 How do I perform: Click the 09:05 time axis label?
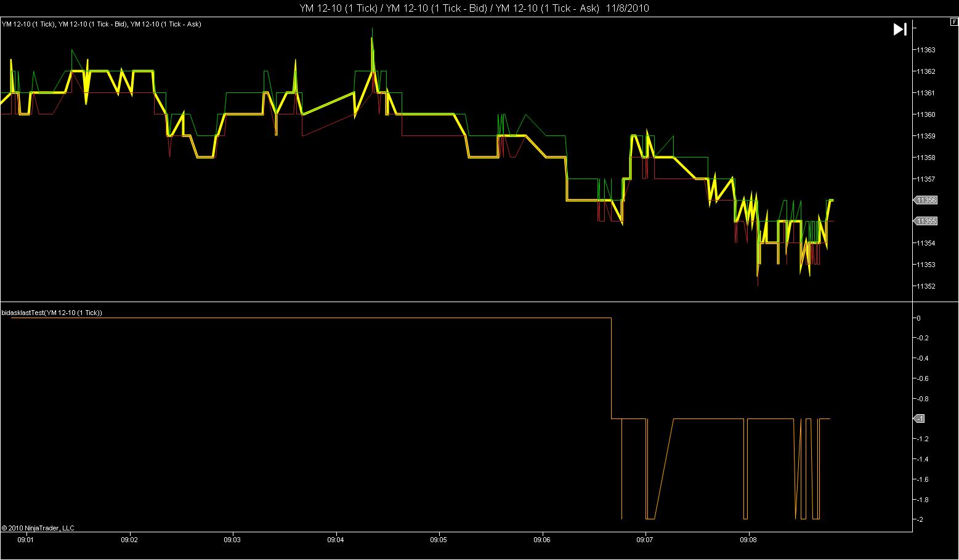pyautogui.click(x=439, y=540)
